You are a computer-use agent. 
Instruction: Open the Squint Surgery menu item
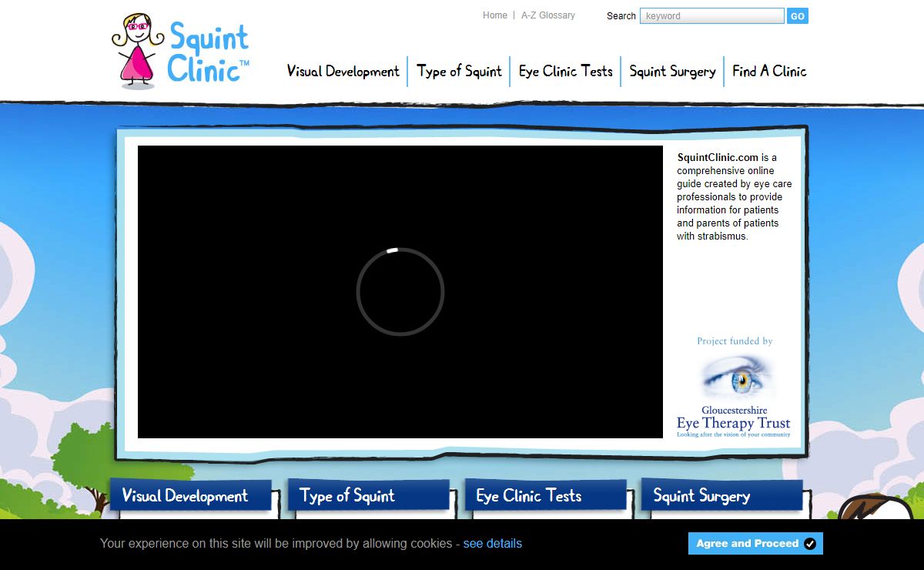pyautogui.click(x=672, y=72)
